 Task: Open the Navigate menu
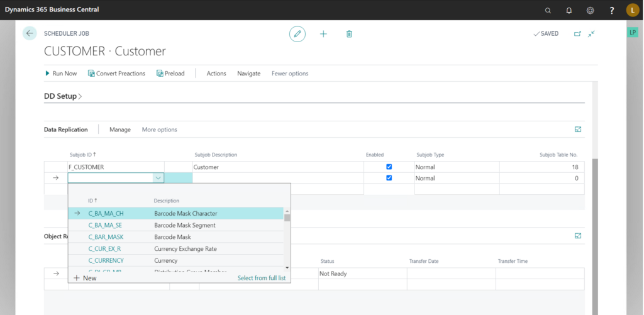pos(249,74)
